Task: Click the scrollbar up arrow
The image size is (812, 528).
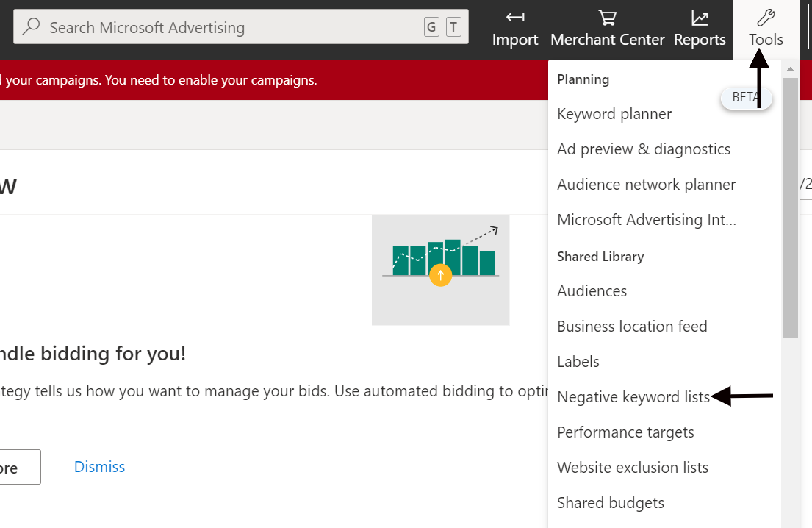Action: coord(790,69)
